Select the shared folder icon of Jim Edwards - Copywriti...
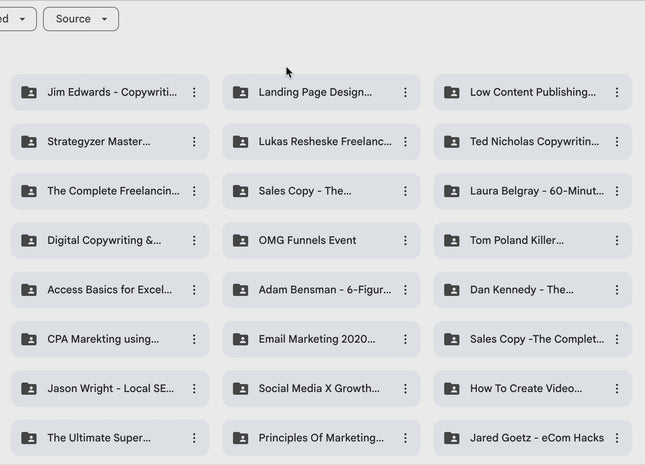The height and width of the screenshot is (465, 645). pos(29,92)
